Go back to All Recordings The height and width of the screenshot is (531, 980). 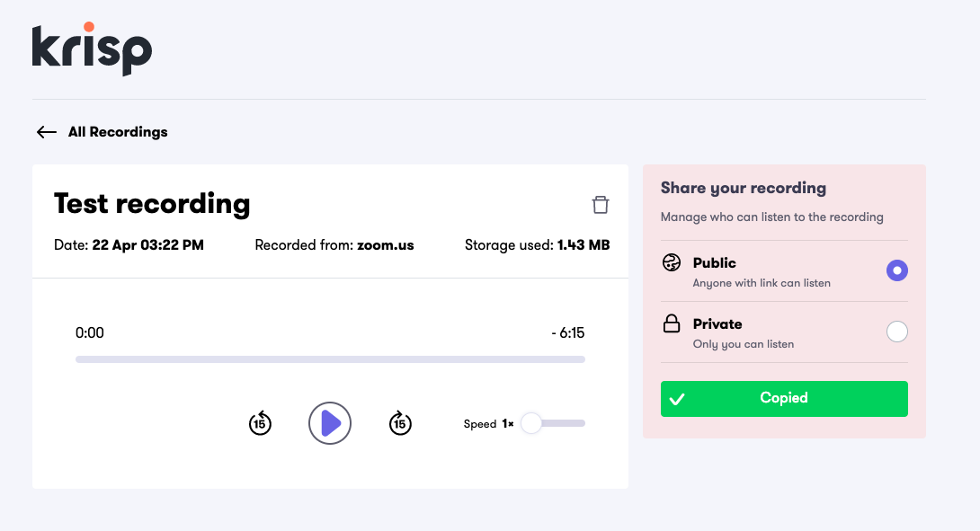tap(118, 131)
